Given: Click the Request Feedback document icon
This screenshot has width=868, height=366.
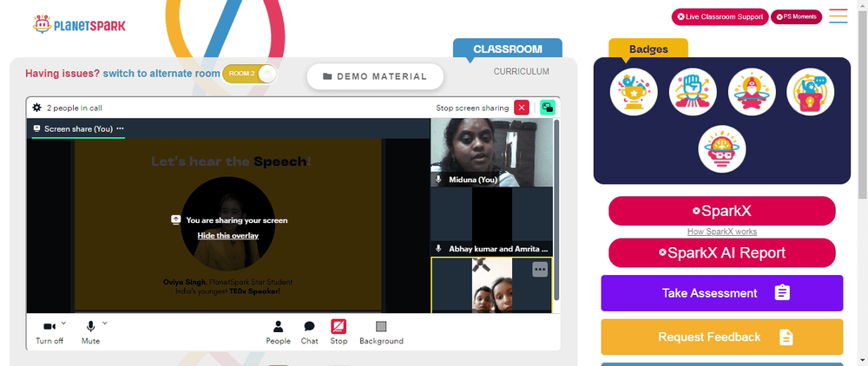Looking at the screenshot, I should click(x=786, y=337).
